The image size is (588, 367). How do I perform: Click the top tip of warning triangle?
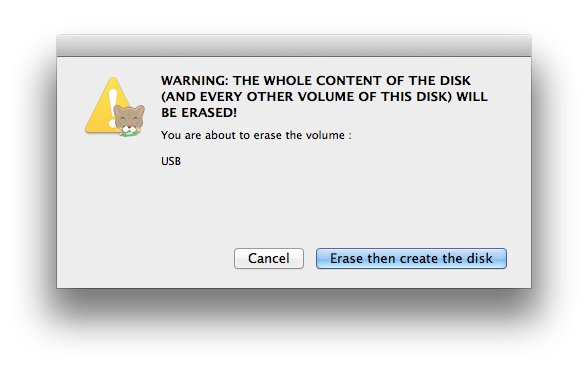pyautogui.click(x=113, y=79)
